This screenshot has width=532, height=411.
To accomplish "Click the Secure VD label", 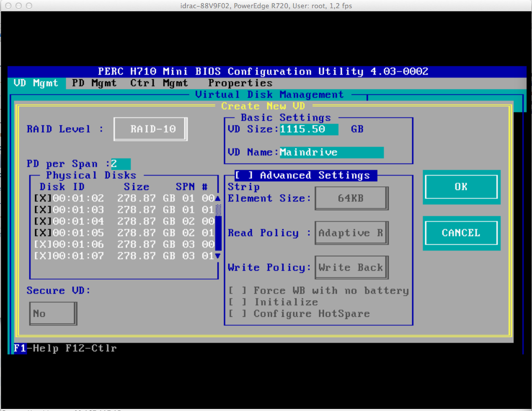I will click(59, 290).
